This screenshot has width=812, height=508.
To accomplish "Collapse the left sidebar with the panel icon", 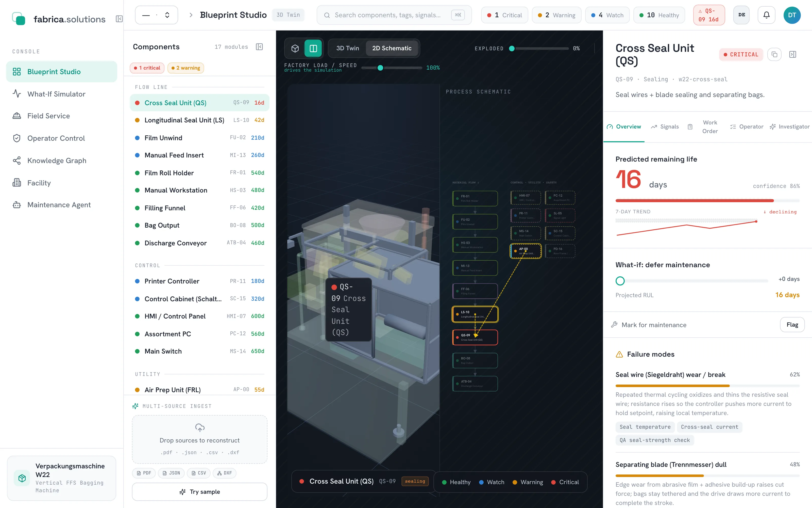I will click(x=119, y=19).
